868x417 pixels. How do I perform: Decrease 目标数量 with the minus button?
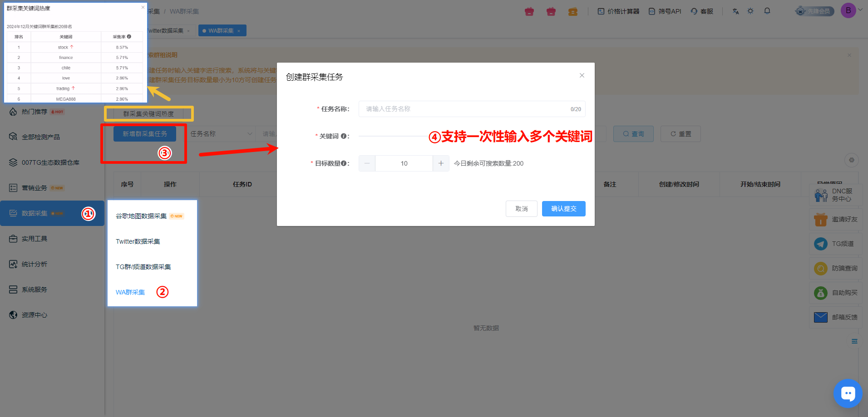click(367, 163)
